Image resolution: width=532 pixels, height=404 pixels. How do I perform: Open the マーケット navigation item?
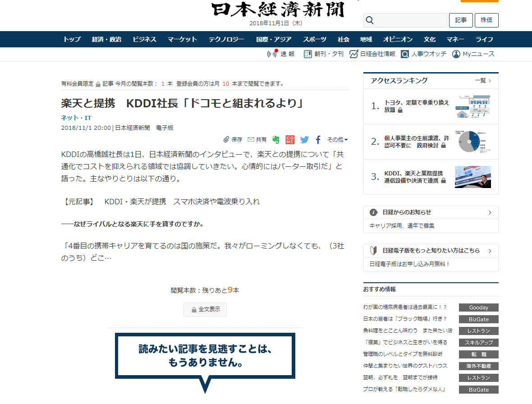tap(182, 39)
